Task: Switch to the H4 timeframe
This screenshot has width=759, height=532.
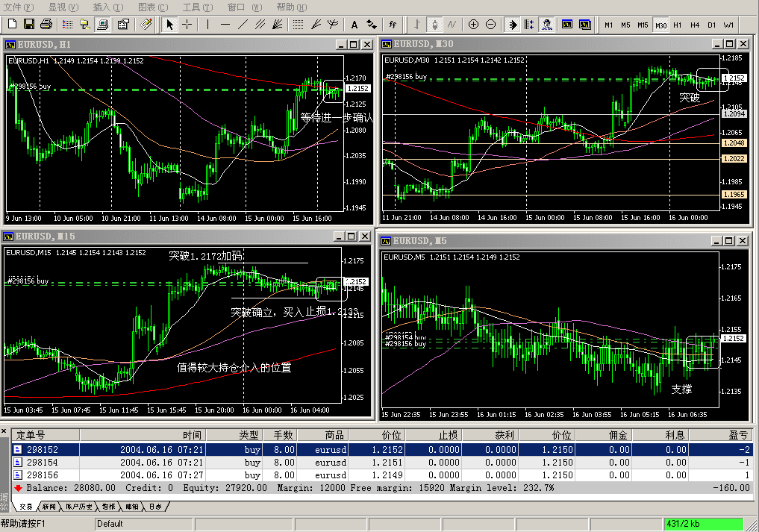Action: [695, 25]
